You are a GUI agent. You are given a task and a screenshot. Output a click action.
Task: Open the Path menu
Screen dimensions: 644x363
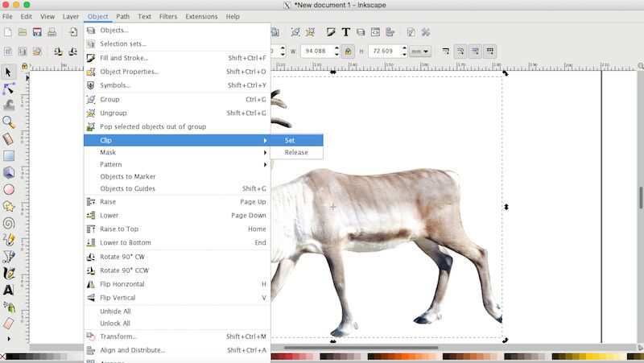[123, 16]
